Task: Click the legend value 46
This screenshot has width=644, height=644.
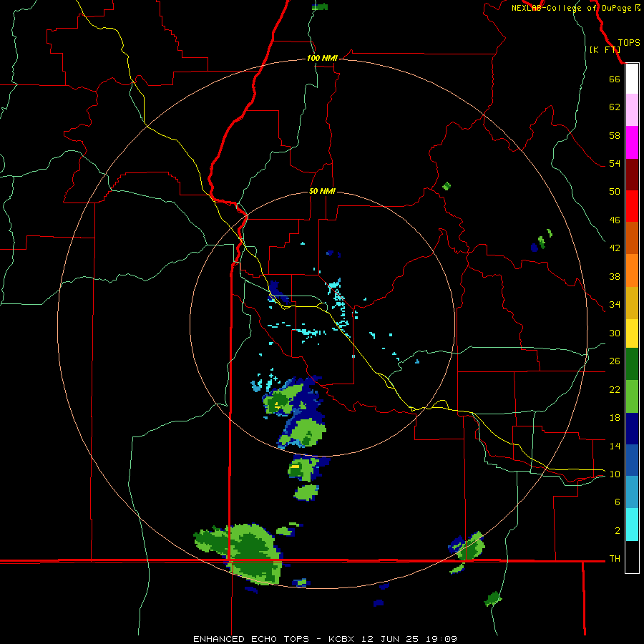Action: (615, 220)
